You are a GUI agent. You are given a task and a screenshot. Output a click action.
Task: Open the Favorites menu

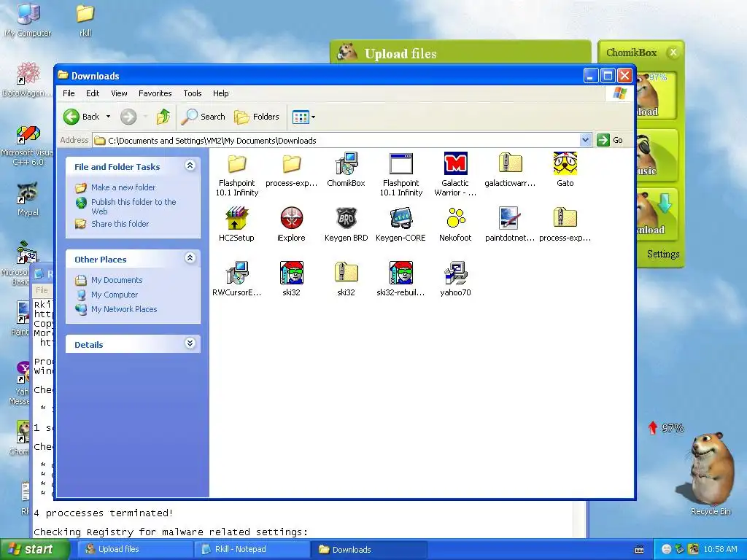(x=155, y=93)
